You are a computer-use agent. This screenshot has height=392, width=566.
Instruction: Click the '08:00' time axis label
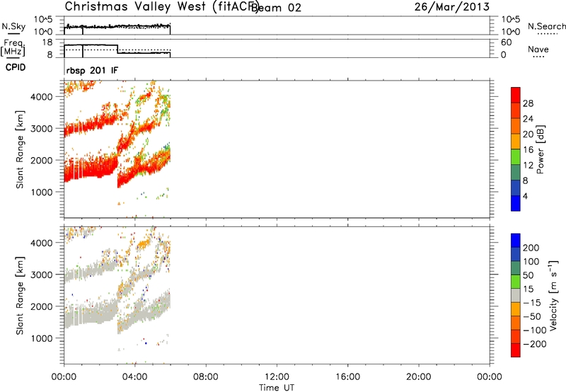[206, 377]
